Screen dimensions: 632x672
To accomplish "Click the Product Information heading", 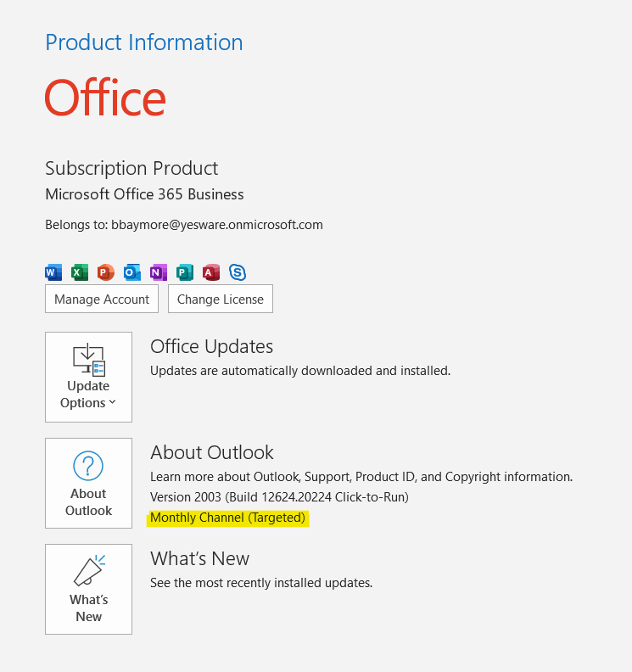I will coord(144,42).
